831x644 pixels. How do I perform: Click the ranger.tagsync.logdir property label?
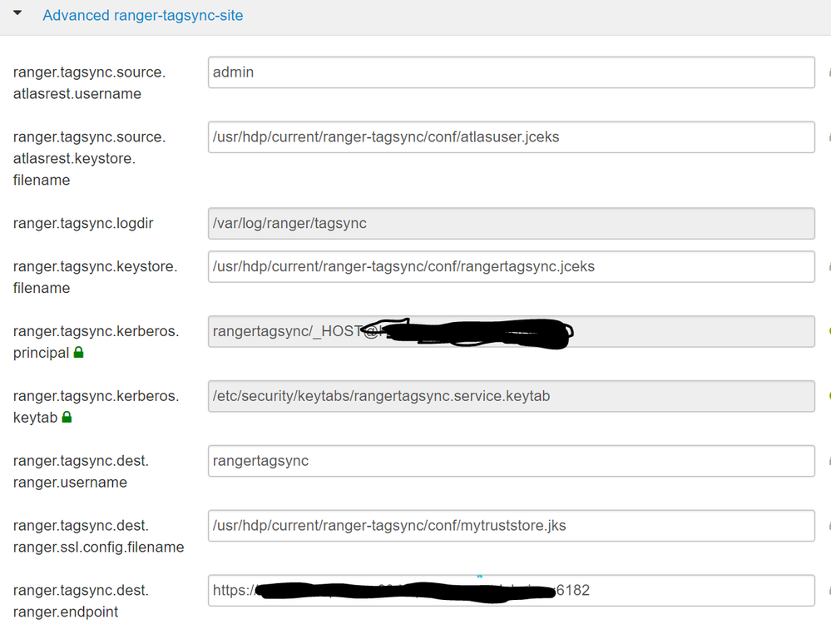(x=83, y=223)
